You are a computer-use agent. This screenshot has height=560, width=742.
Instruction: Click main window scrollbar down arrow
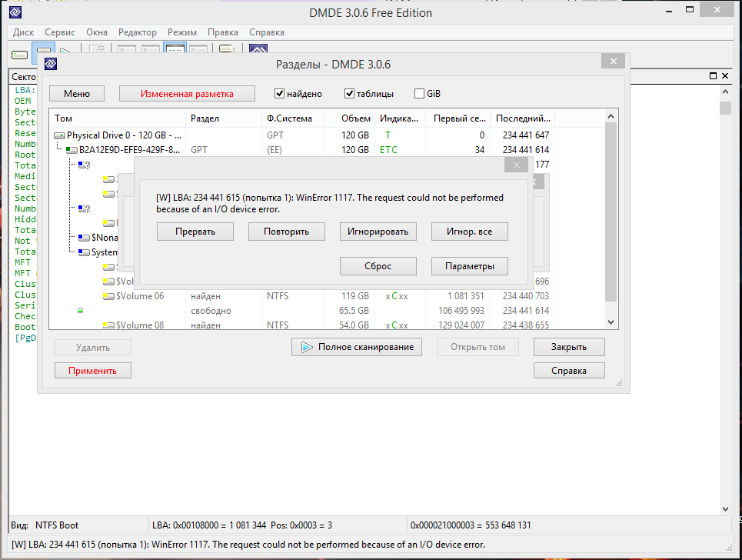coord(725,509)
